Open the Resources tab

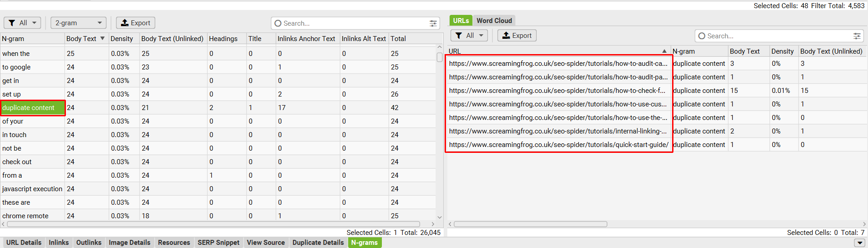[x=174, y=243]
